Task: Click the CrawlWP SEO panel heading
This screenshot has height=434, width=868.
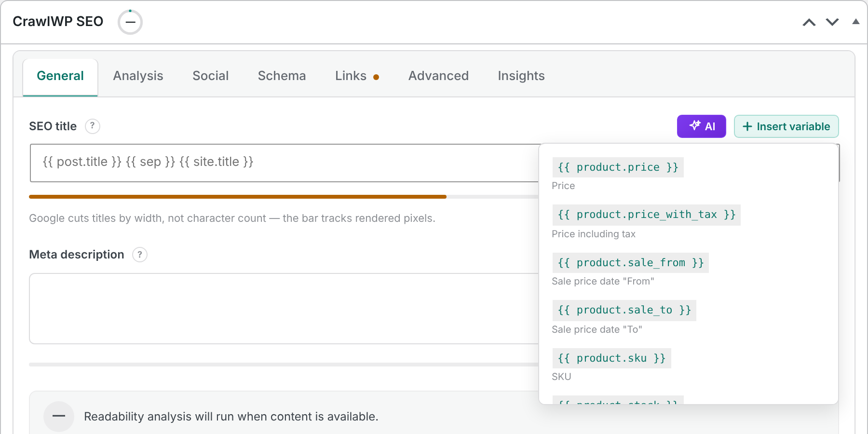Action: [x=58, y=22]
